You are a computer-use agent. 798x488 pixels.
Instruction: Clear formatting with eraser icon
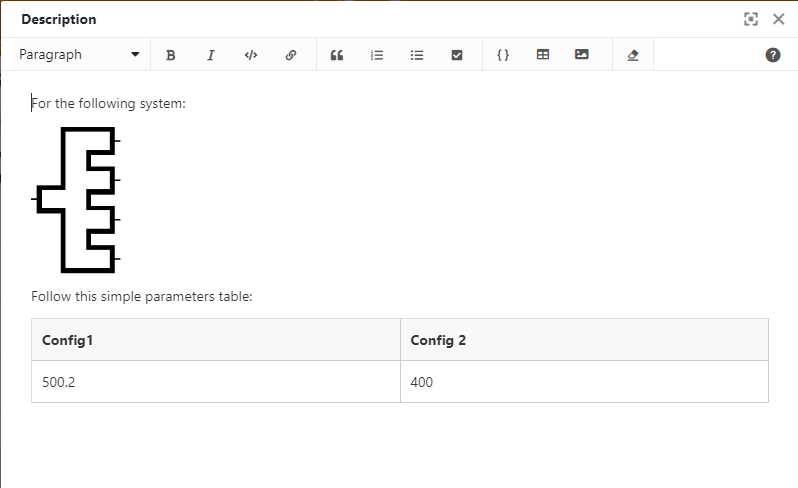pyautogui.click(x=633, y=55)
